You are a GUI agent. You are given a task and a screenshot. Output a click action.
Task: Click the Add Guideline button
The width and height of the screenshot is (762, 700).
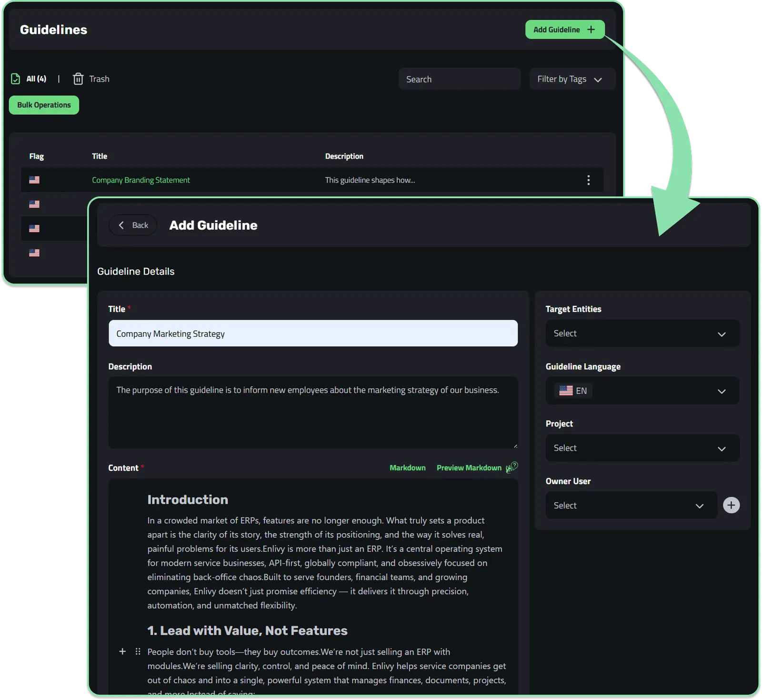point(565,30)
